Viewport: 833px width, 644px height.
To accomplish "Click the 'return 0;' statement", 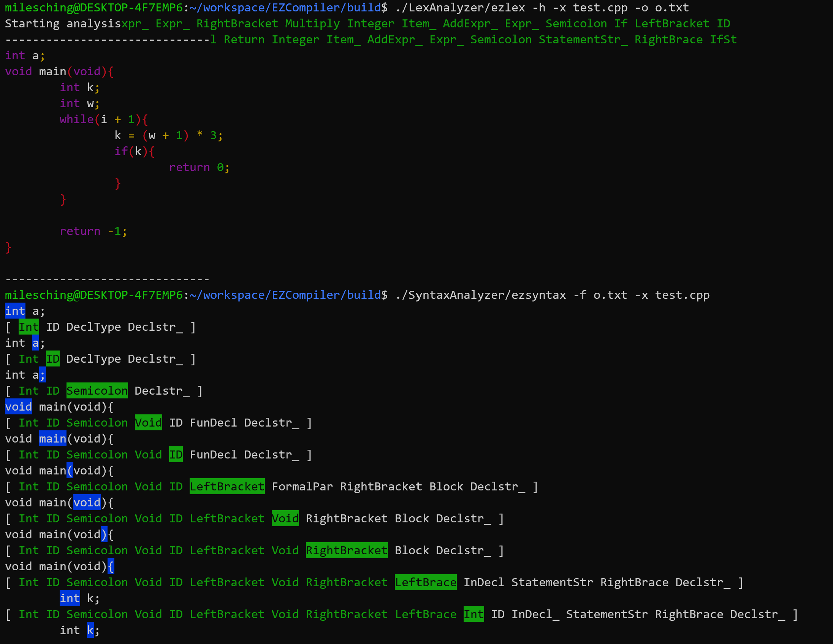I will coord(199,168).
